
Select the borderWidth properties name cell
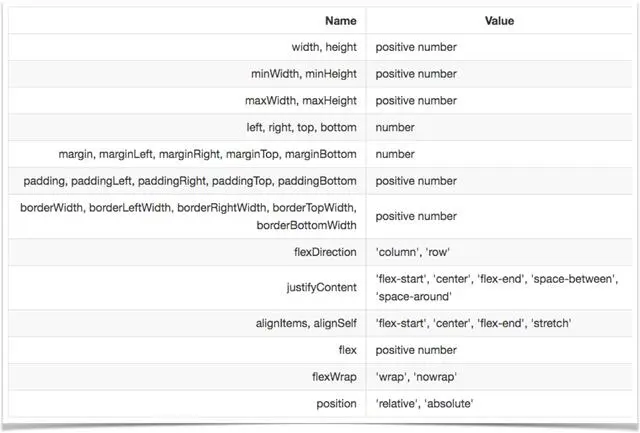tap(188, 216)
